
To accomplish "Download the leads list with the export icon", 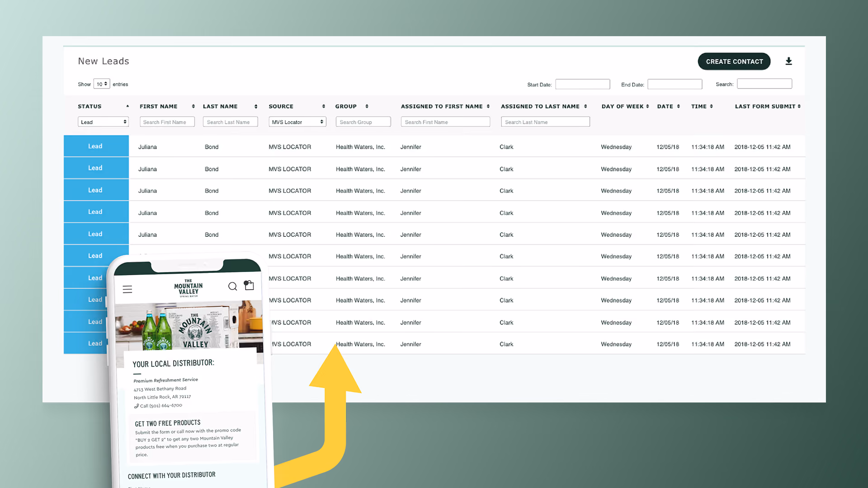I will point(788,61).
